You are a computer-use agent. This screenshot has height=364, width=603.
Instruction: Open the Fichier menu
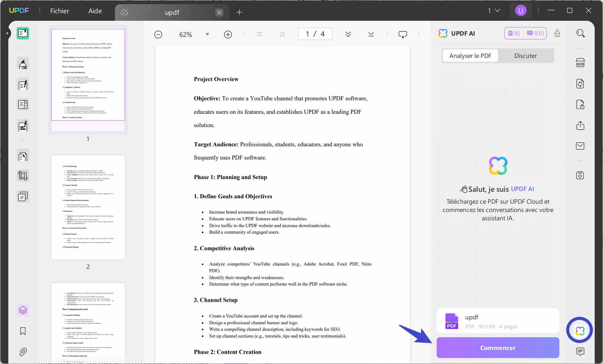pos(60,11)
